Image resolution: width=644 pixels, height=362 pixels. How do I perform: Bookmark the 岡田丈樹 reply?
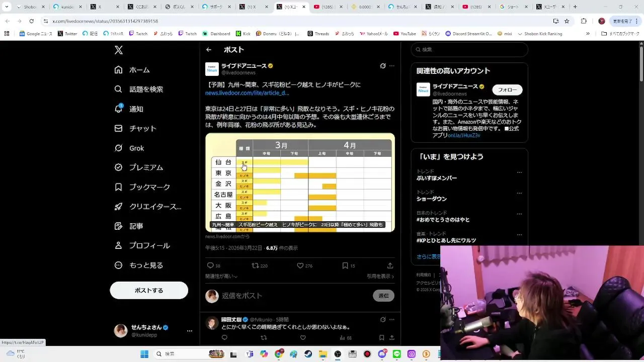[382, 338]
